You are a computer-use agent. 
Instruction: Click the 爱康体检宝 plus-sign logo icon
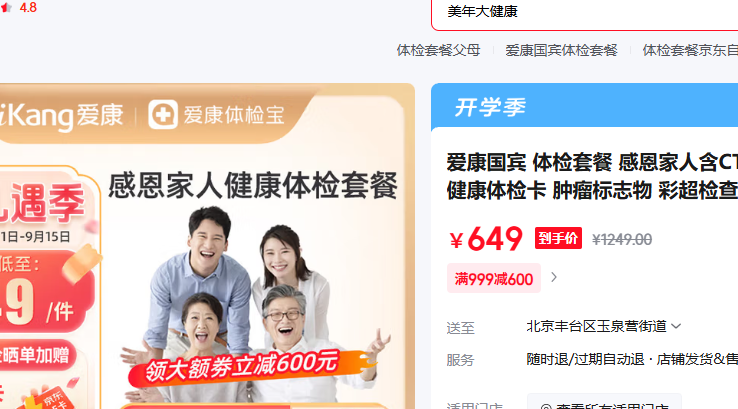coord(163,114)
